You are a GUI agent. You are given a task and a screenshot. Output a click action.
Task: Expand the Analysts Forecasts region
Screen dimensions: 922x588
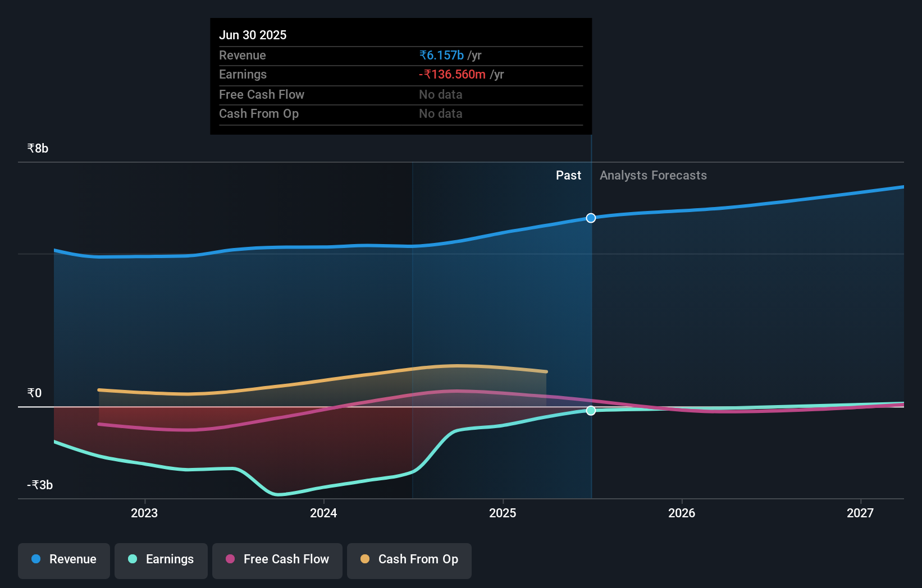653,175
